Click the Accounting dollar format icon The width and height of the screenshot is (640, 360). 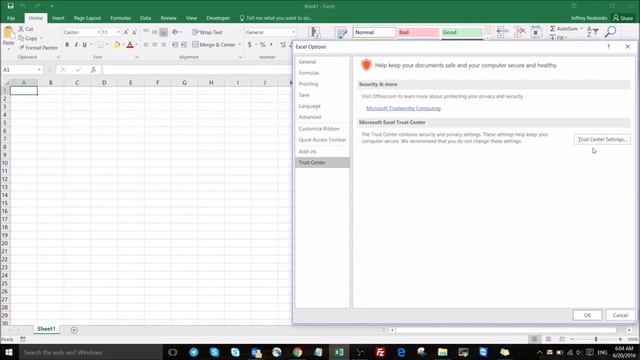[249, 44]
